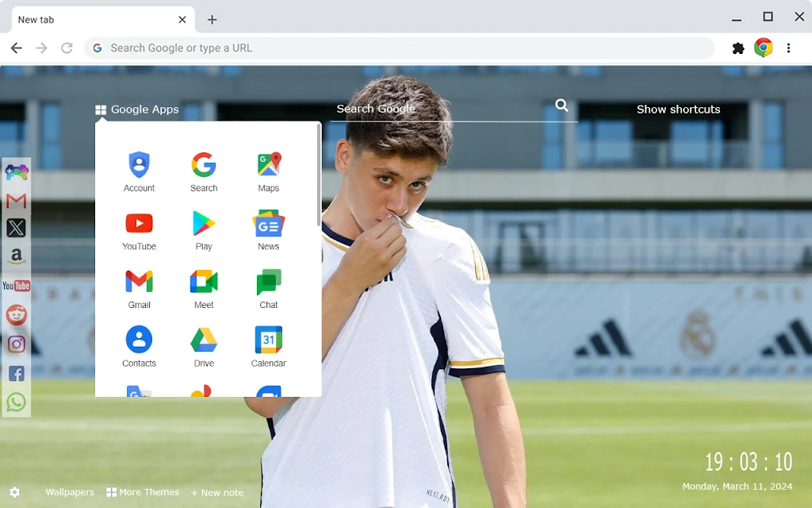Click the magnifier search icon

pyautogui.click(x=562, y=106)
